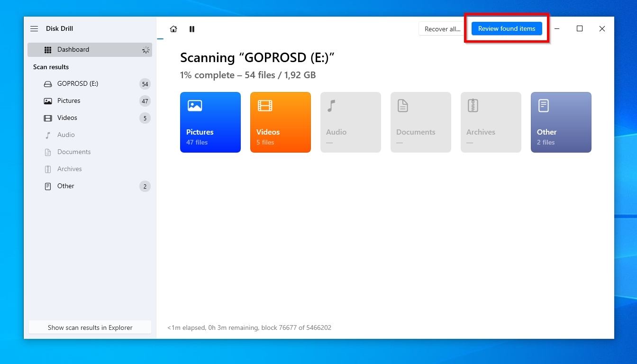Click the Recover all... button
Viewport: 637px width, 364px height.
pos(442,29)
